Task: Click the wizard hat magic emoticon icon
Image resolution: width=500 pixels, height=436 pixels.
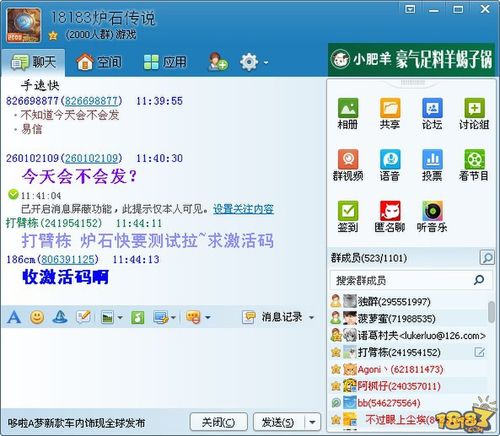Action: (60, 317)
